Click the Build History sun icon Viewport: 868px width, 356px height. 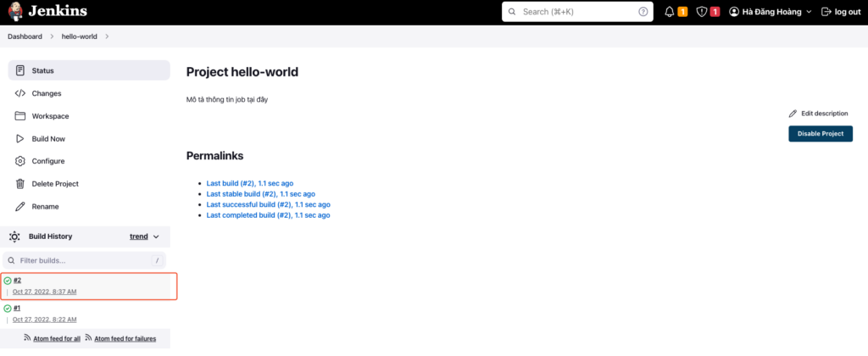click(x=15, y=236)
